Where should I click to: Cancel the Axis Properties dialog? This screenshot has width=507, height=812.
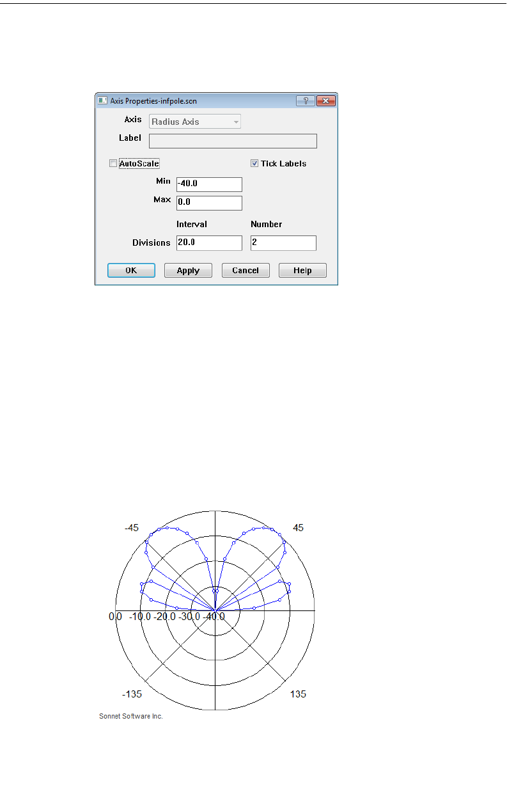[x=246, y=270]
